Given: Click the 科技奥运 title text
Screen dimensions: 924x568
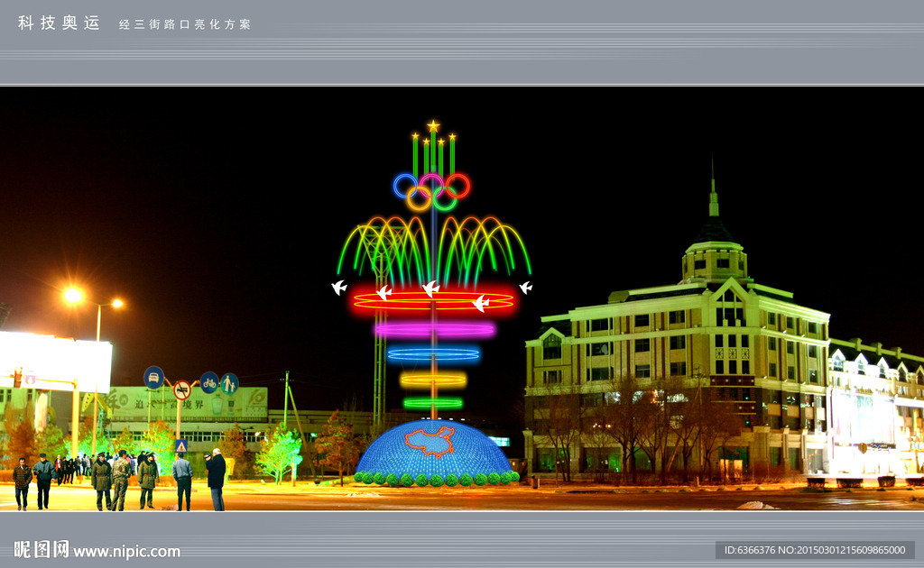Looking at the screenshot, I should 60,23.
